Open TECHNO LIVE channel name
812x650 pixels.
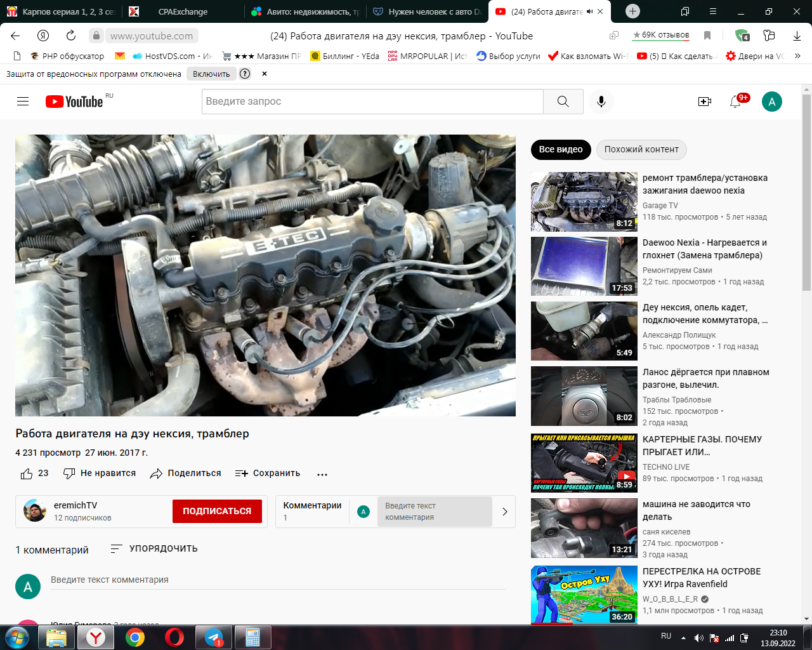tap(666, 467)
